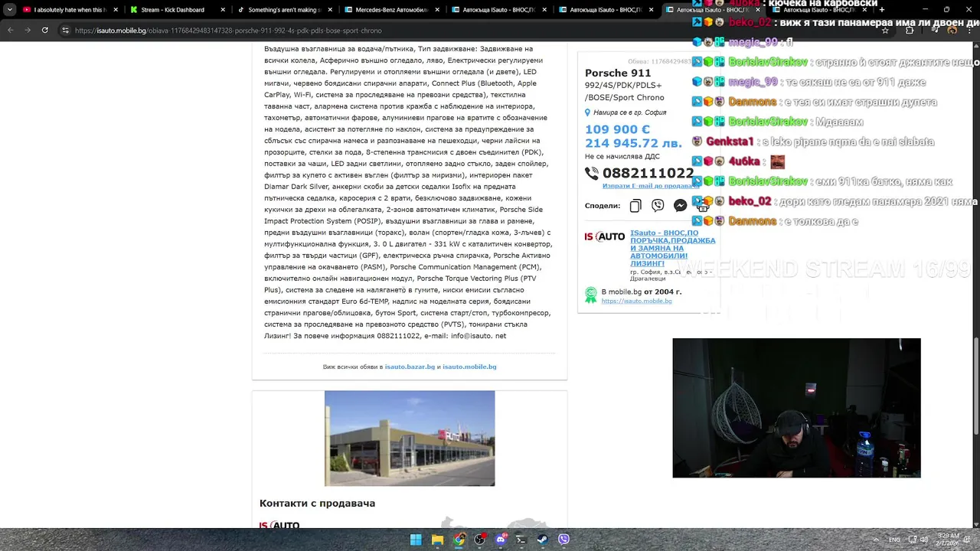Open the ISauto dealer name link

pos(672,248)
